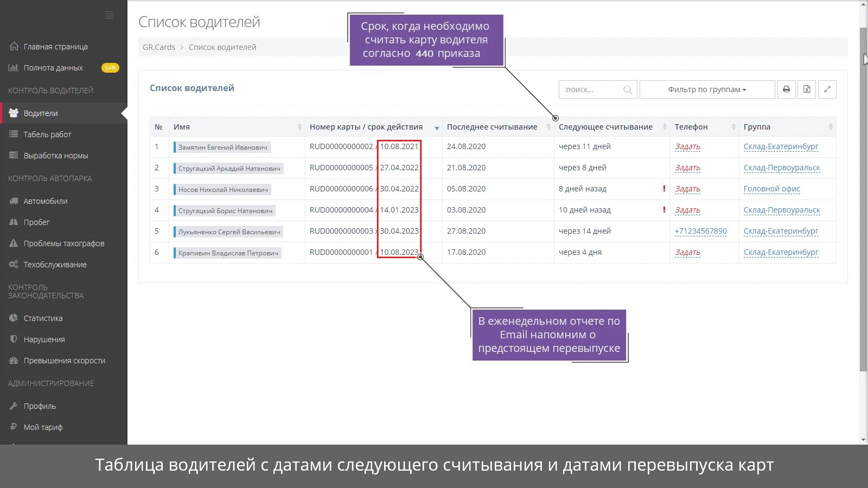Go to GR.Cards in the breadcrumb
The image size is (868, 488).
pyautogui.click(x=158, y=47)
